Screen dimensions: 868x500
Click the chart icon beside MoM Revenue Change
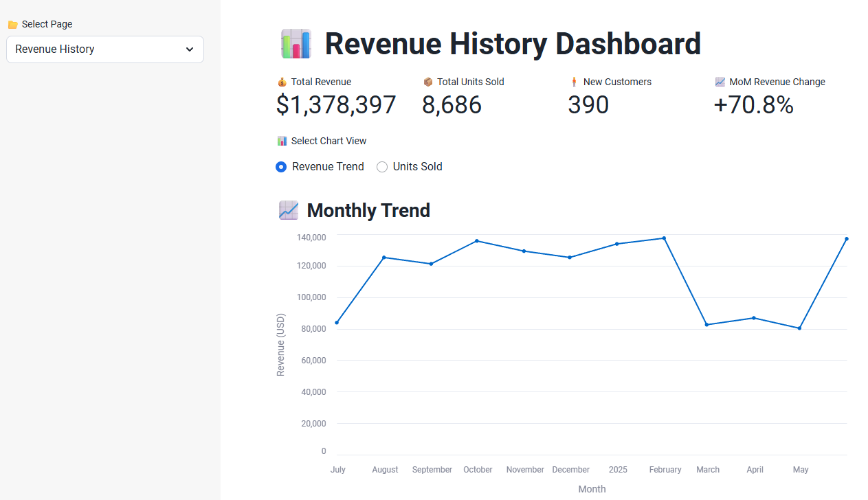tap(720, 82)
